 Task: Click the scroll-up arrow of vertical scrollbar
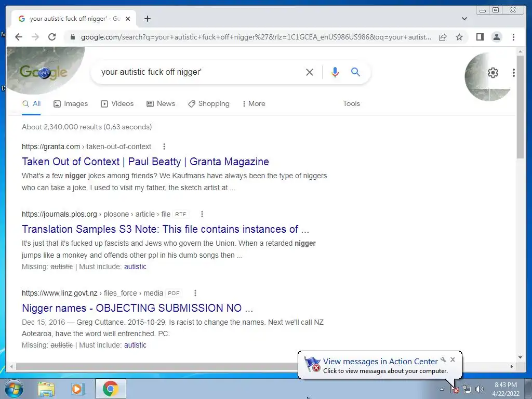(x=520, y=51)
